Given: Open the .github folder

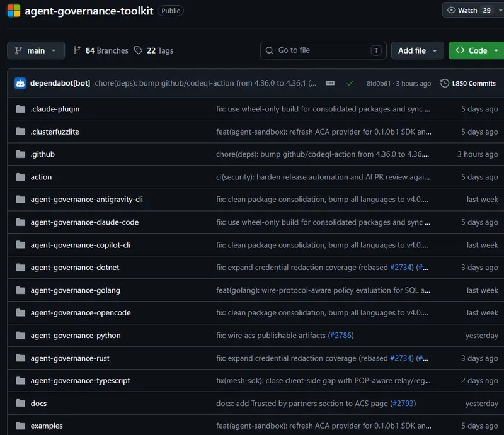Looking at the screenshot, I should 42,154.
